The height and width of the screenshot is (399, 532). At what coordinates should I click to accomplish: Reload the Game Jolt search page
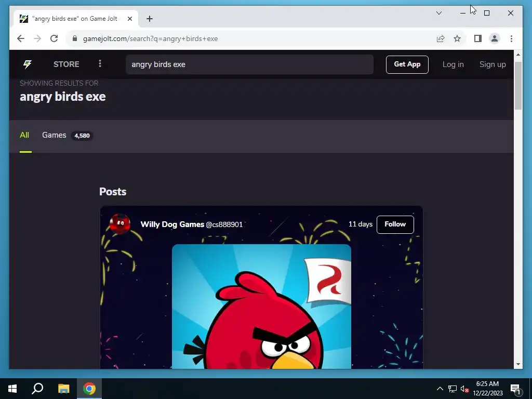click(x=54, y=38)
